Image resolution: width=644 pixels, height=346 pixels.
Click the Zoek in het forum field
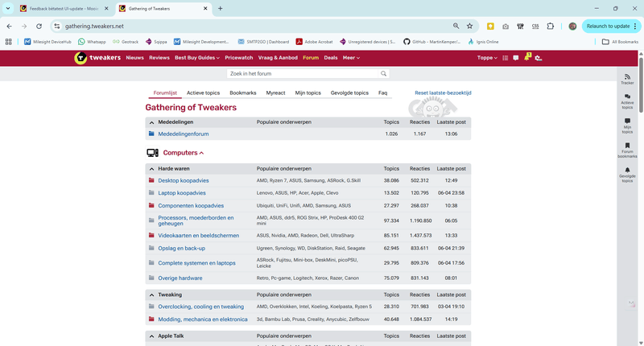pos(303,73)
